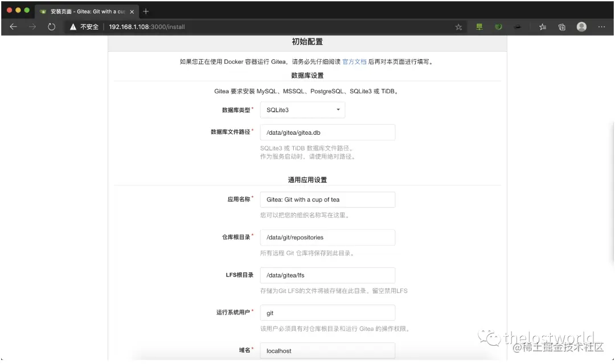Click the green tree-shaped extension icon
The image size is (615, 364).
(479, 26)
